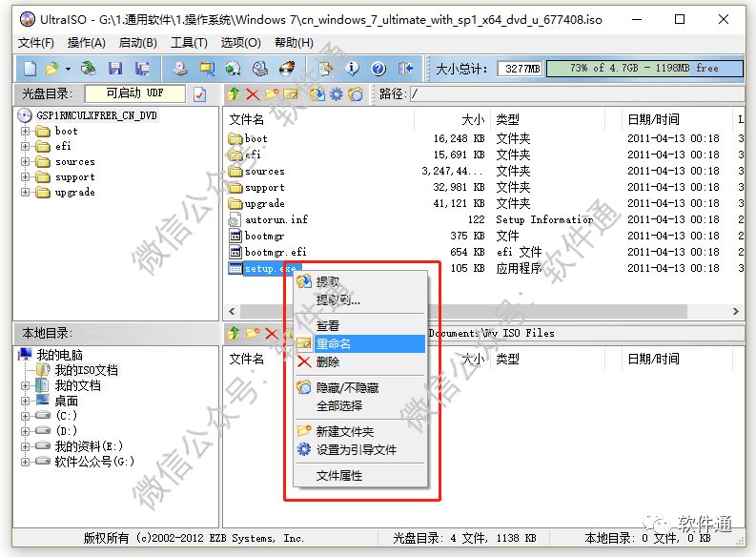Click the Save floppy disk icon
The width and height of the screenshot is (756, 557).
(115, 69)
